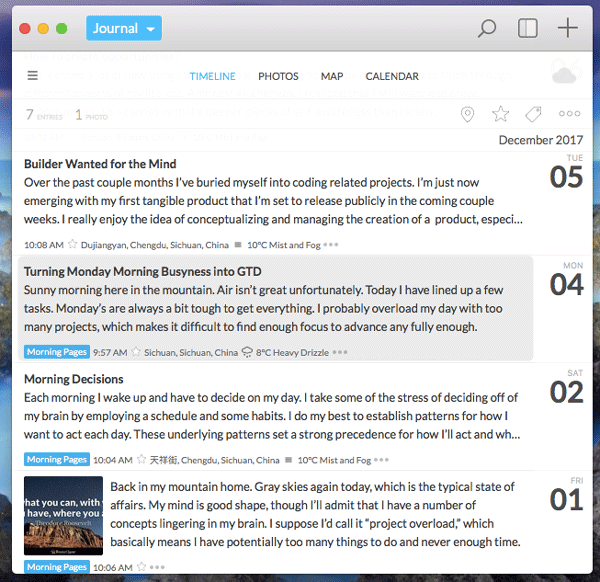Filter entries by tag icon

pyautogui.click(x=533, y=115)
